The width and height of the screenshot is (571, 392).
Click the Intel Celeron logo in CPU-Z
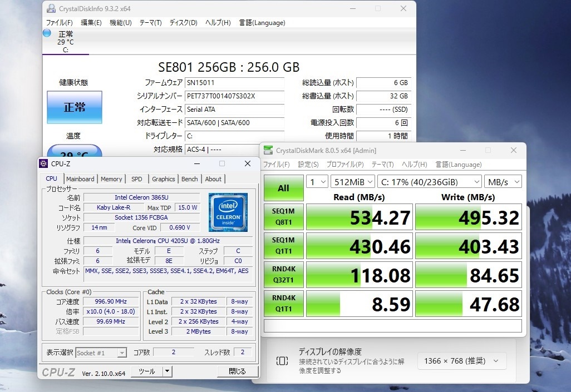click(x=228, y=212)
